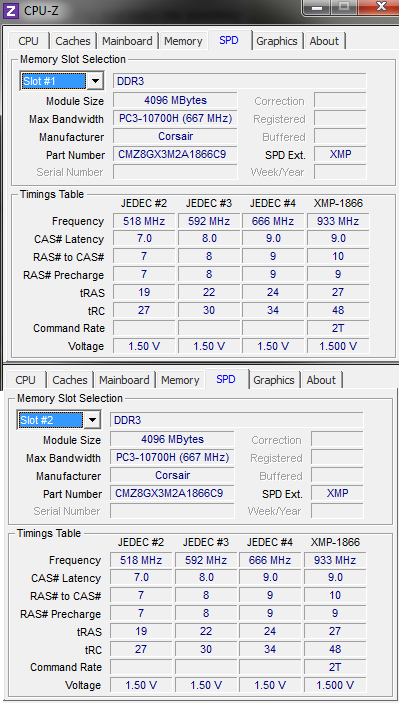Screen dimensions: 399x703
Task: Click Command Rate 2T in Slot #2 table
Action: (335, 667)
